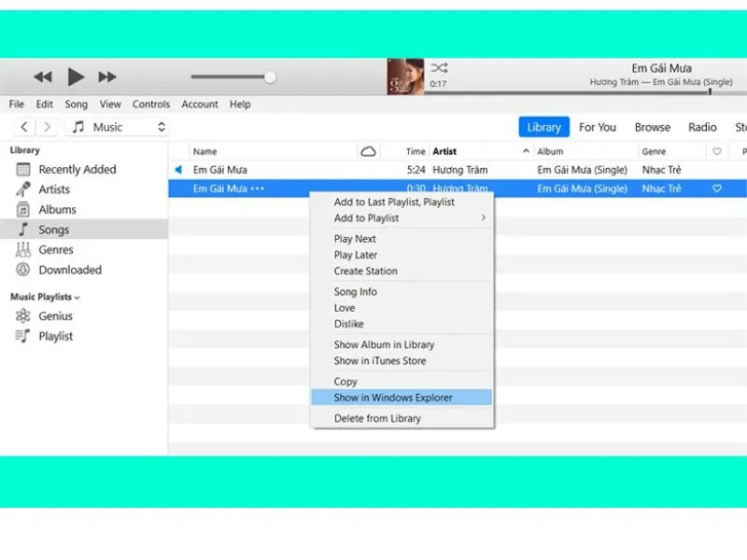
Task: Select the 5:24 Em Gái Mưa song row
Action: coord(458,170)
